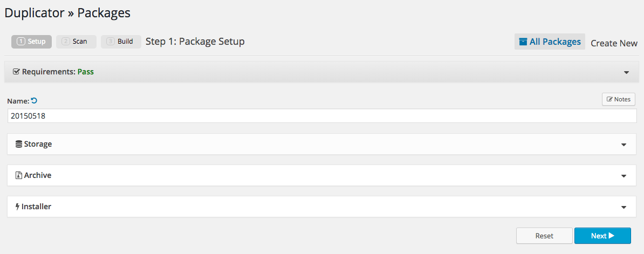Go to the Scan step
The width and height of the screenshot is (644, 254).
76,42
